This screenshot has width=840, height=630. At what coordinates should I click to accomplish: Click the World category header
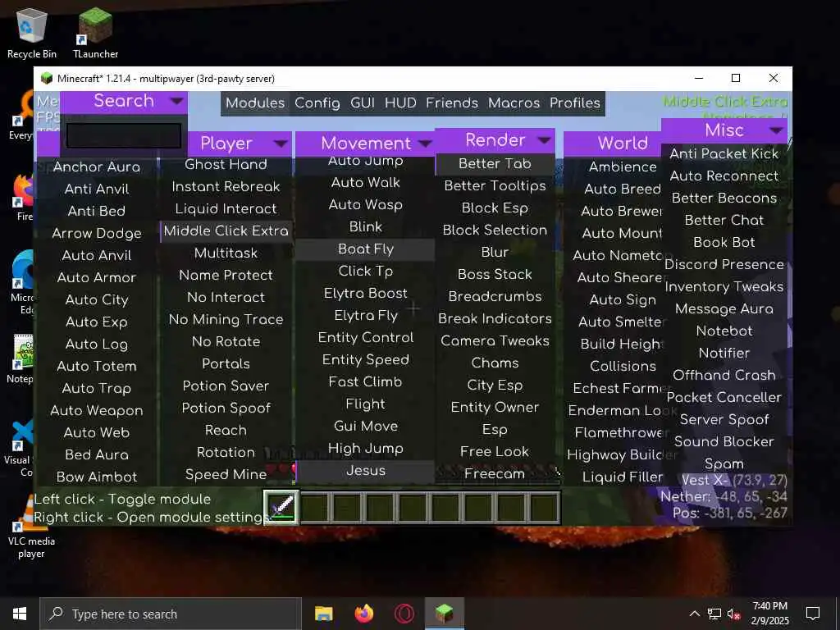click(613, 143)
